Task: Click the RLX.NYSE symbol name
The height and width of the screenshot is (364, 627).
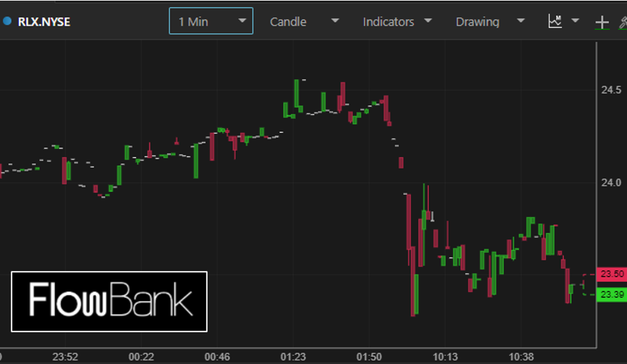Action: pyautogui.click(x=44, y=22)
